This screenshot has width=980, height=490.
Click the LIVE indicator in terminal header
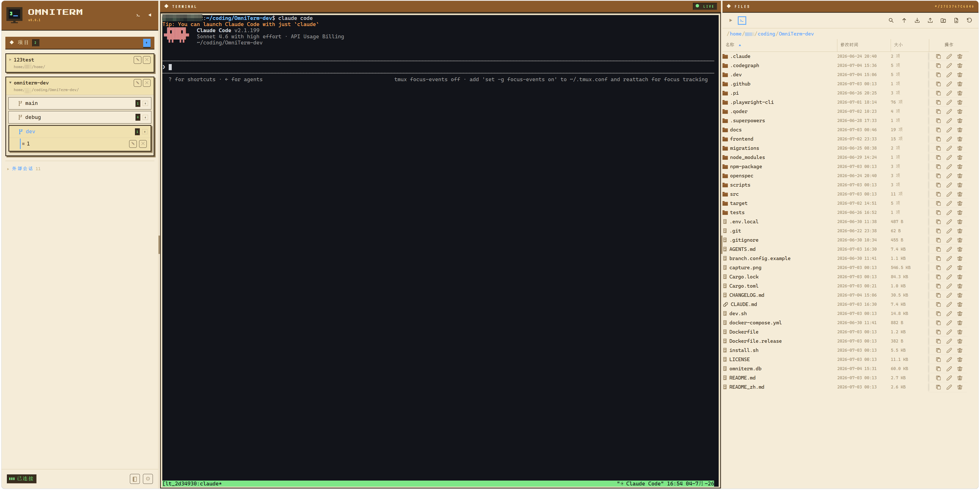[x=705, y=6]
